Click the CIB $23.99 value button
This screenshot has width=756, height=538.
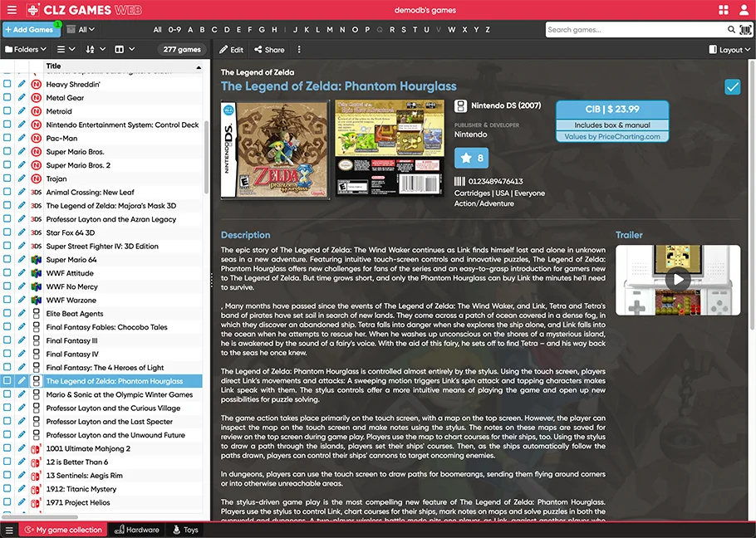click(612, 110)
